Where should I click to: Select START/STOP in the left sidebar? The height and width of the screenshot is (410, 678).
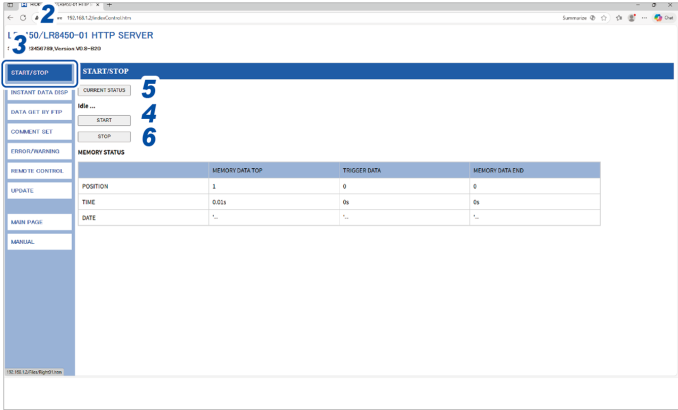(x=38, y=73)
